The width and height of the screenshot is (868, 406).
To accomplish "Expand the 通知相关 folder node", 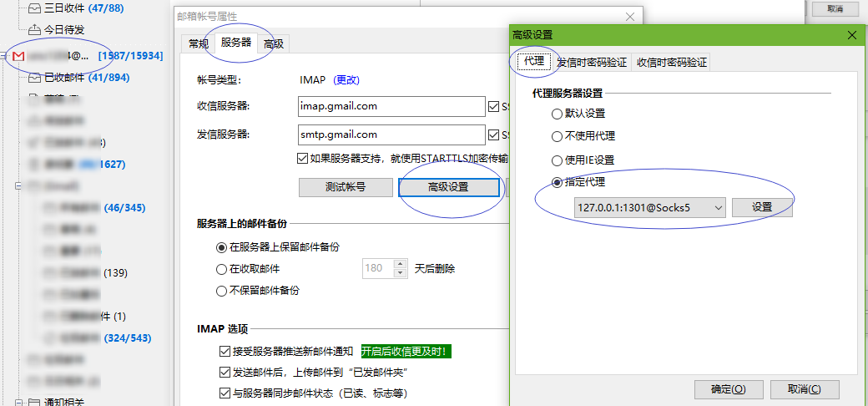I will click(x=18, y=403).
